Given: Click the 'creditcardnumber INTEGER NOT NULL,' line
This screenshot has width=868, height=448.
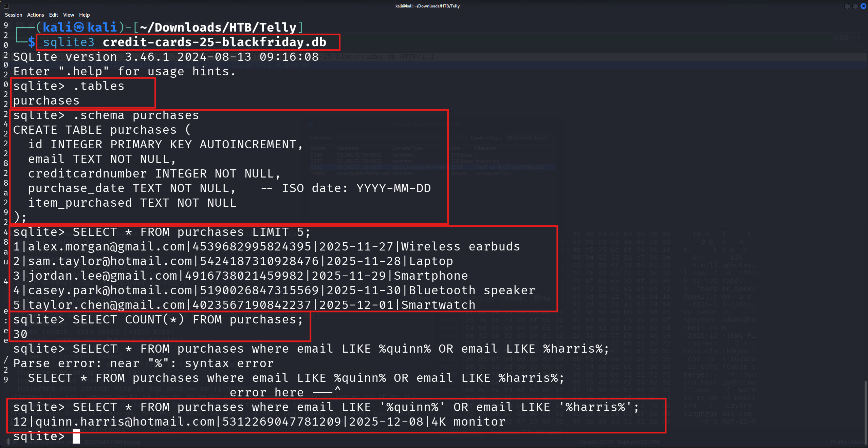Looking at the screenshot, I should (154, 174).
